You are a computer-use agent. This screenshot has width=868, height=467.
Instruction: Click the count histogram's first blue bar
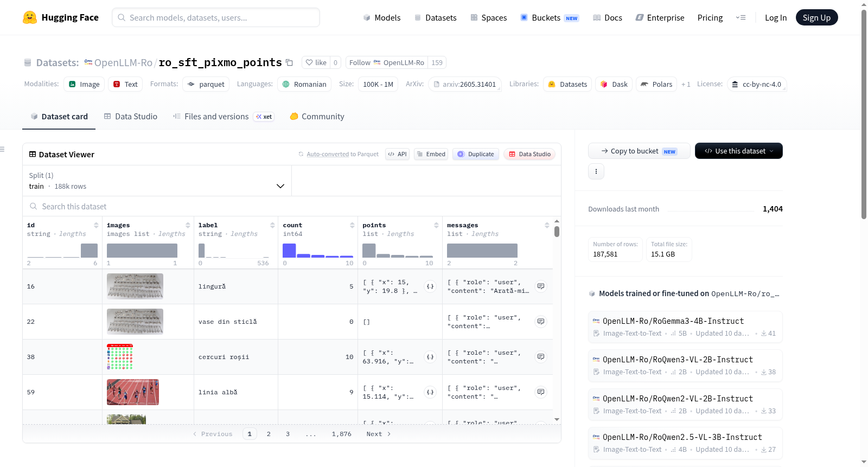(289, 251)
